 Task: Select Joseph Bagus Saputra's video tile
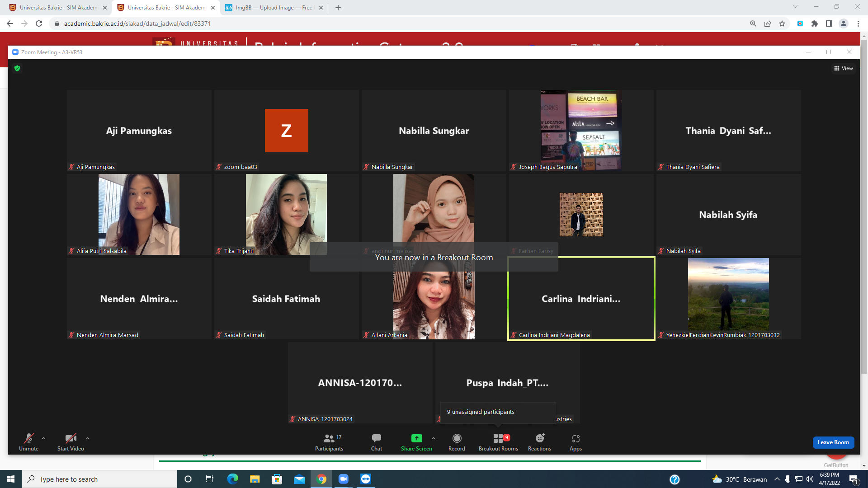[581, 131]
